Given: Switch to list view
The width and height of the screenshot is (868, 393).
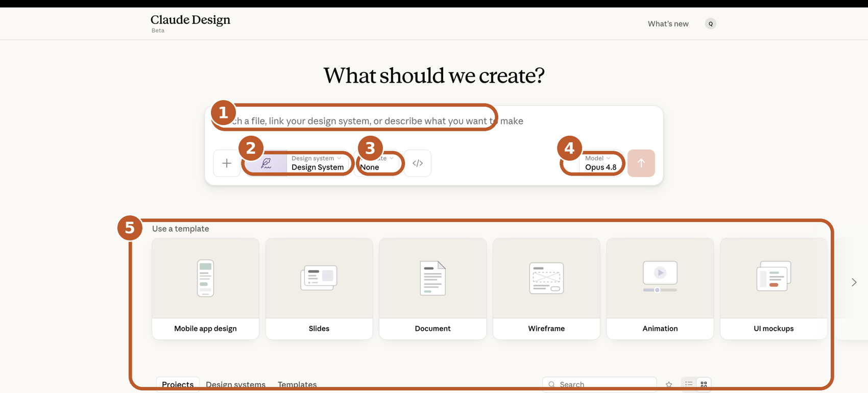Looking at the screenshot, I should click(x=689, y=384).
